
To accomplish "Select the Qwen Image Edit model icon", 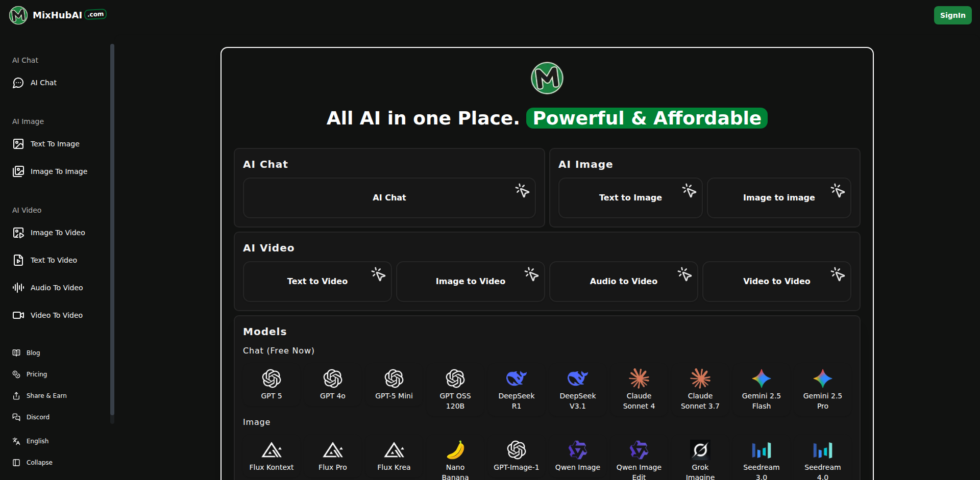I will 639,450.
